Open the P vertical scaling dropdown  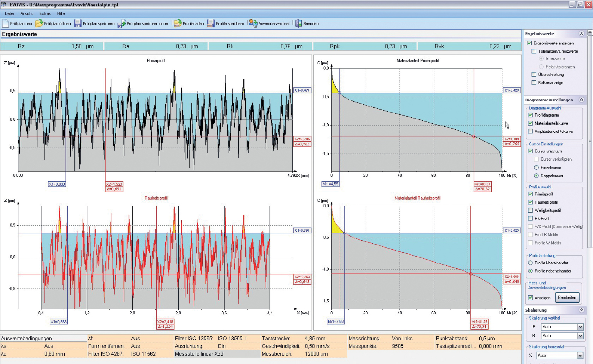(x=580, y=327)
